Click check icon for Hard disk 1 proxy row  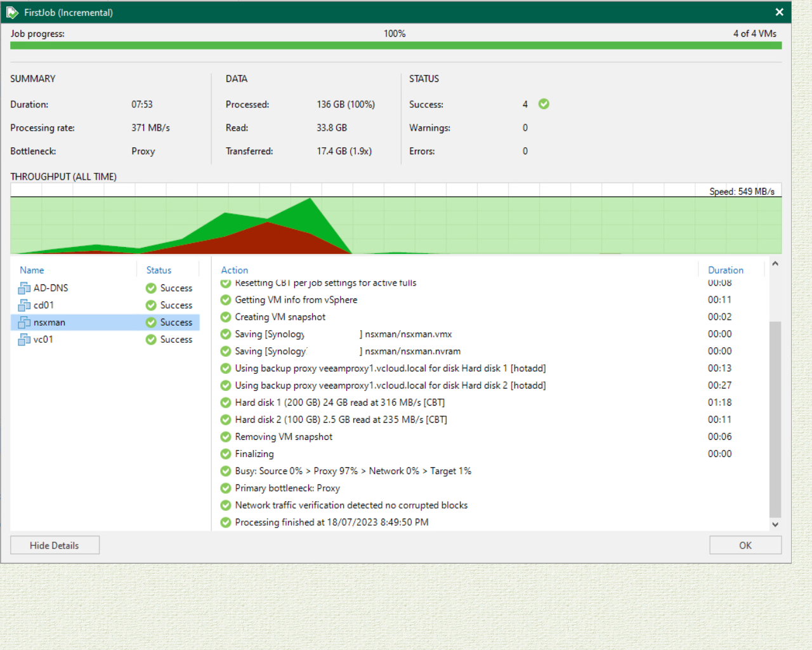(x=225, y=368)
